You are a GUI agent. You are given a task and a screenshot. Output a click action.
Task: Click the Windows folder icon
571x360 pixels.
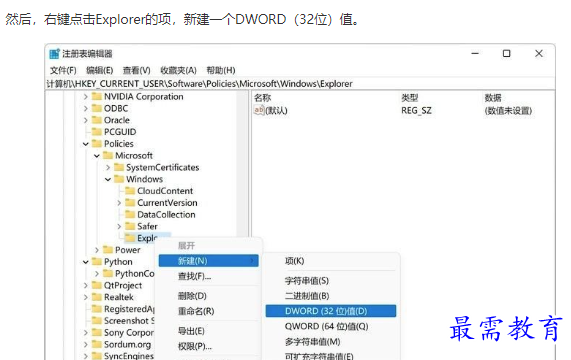point(119,179)
